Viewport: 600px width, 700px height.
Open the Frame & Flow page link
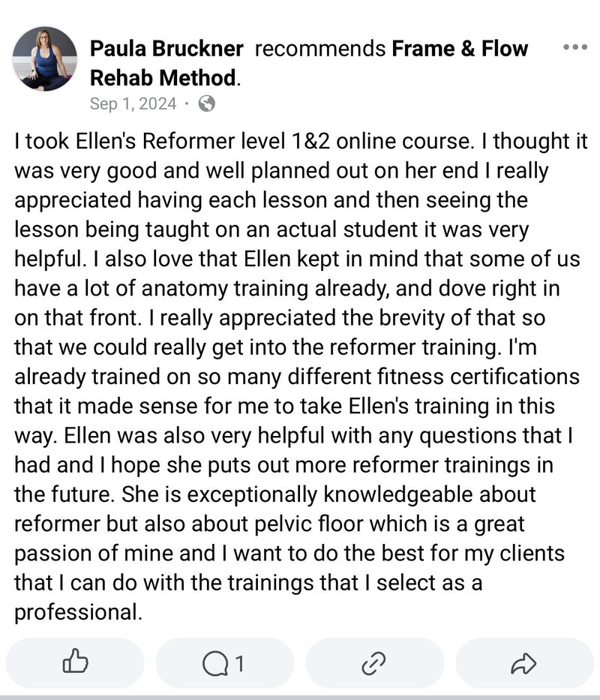pyautogui.click(x=460, y=48)
